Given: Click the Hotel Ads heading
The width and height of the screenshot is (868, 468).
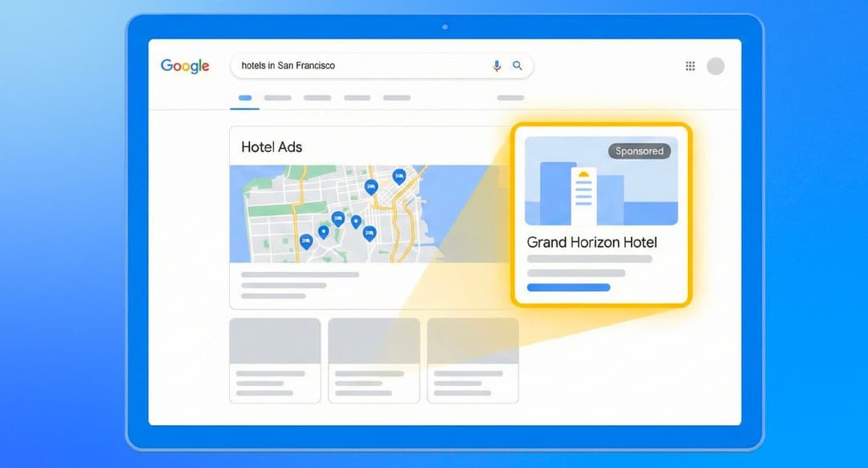Looking at the screenshot, I should [x=272, y=146].
